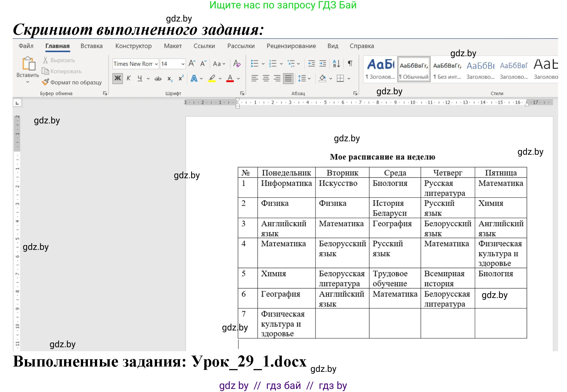Viewport: 567px width, 392px height.
Task: Click the Копировать icon
Action: coord(62,71)
